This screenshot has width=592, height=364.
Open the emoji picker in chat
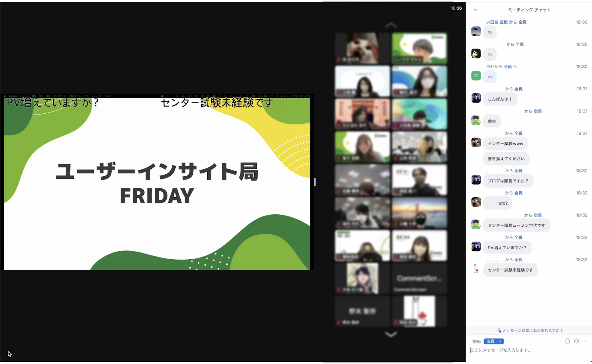576,341
